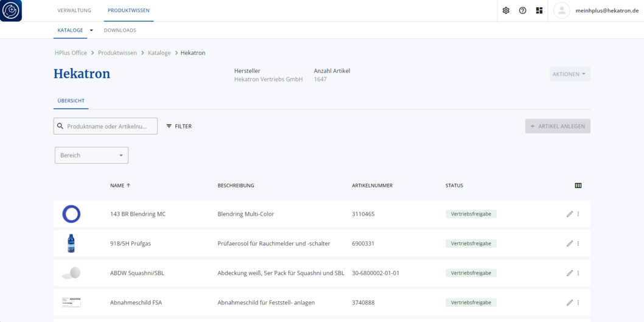Open the column chooser icon
Image resolution: width=644 pixels, height=322 pixels.
pos(578,186)
